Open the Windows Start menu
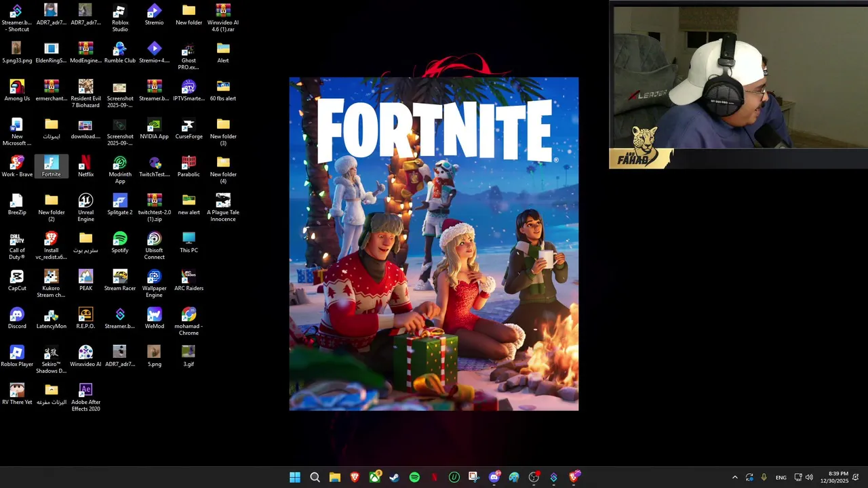 coord(295,477)
